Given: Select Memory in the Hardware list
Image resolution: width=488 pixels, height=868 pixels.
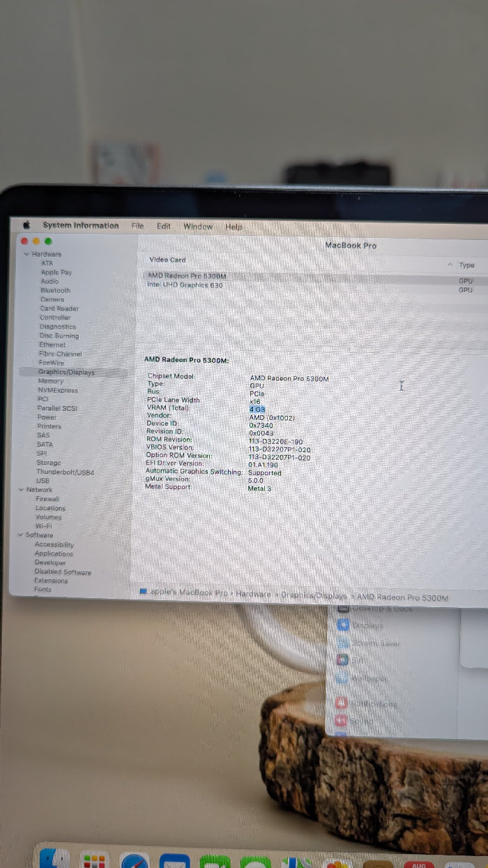Looking at the screenshot, I should pyautogui.click(x=51, y=381).
